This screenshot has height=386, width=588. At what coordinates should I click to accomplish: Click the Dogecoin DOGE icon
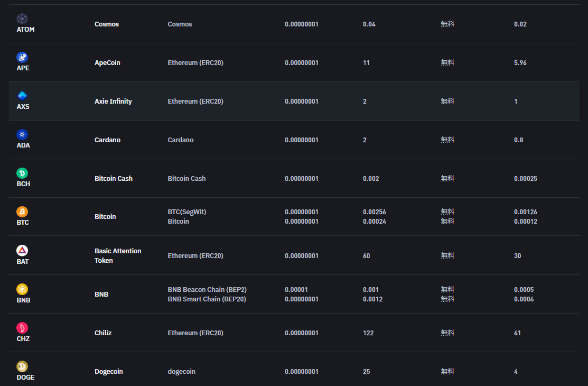point(22,366)
